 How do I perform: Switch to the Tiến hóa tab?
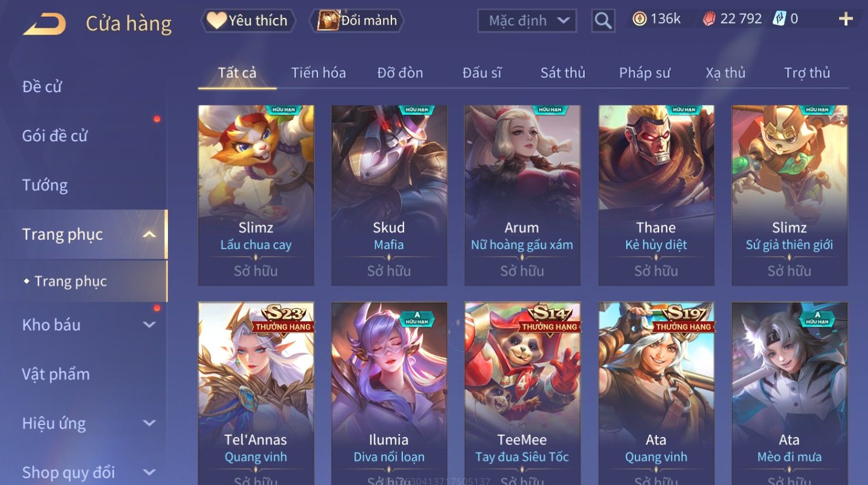(x=318, y=73)
